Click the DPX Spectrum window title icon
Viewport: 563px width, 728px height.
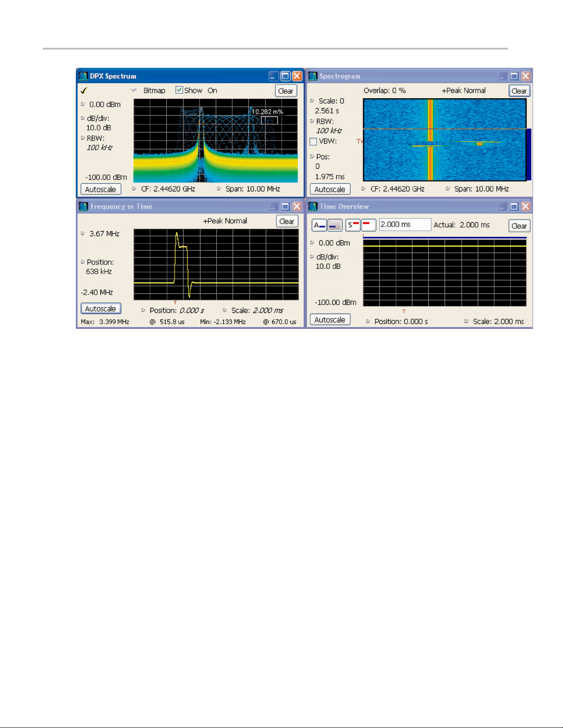tap(83, 76)
